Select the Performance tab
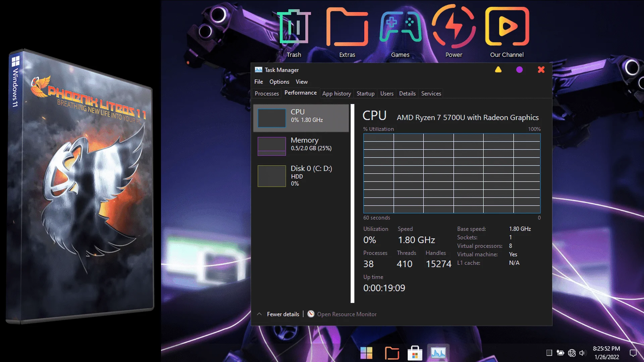 click(x=301, y=93)
